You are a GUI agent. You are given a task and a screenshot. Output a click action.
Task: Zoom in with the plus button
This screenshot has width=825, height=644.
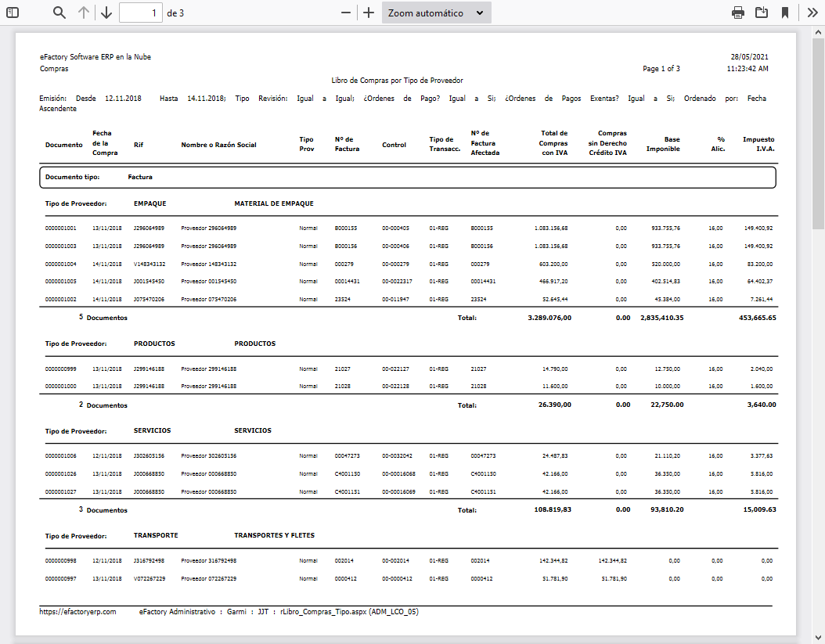tap(369, 13)
